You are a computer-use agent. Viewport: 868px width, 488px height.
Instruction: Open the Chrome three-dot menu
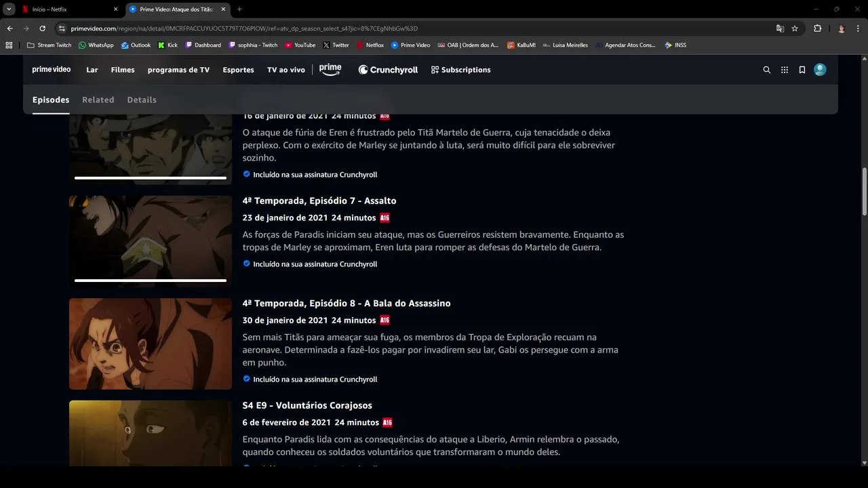click(858, 28)
